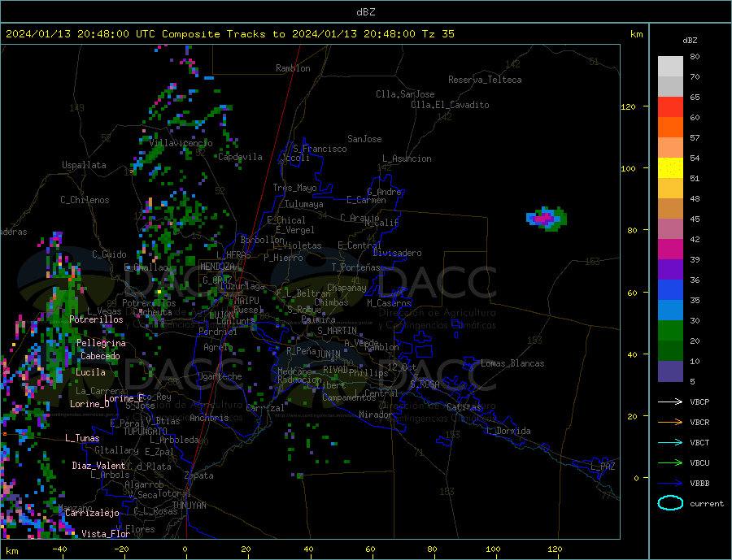Click the -40 tick on the horizontal axis
The height and width of the screenshot is (560, 732).
(59, 549)
